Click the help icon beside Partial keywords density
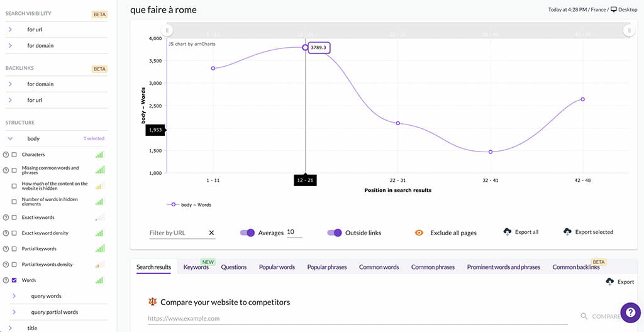This screenshot has height=332, width=644. pyautogui.click(x=6, y=264)
